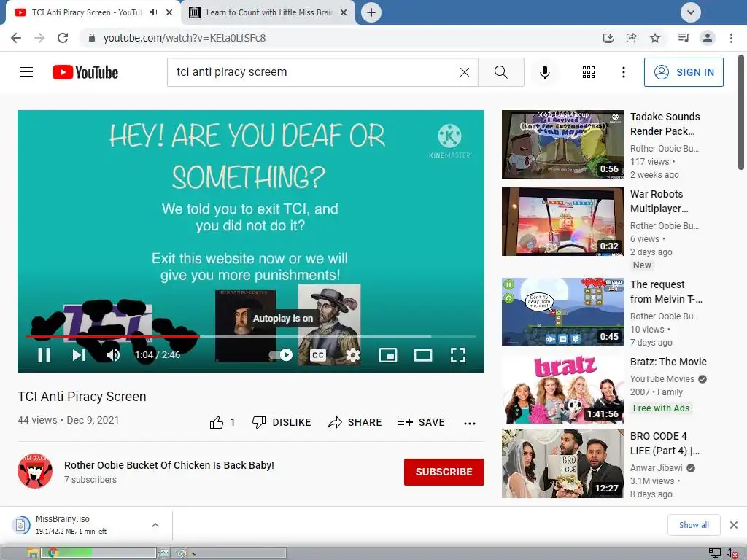Image resolution: width=747 pixels, height=560 pixels.
Task: Open Anwar Jibawi channel link
Action: click(657, 468)
